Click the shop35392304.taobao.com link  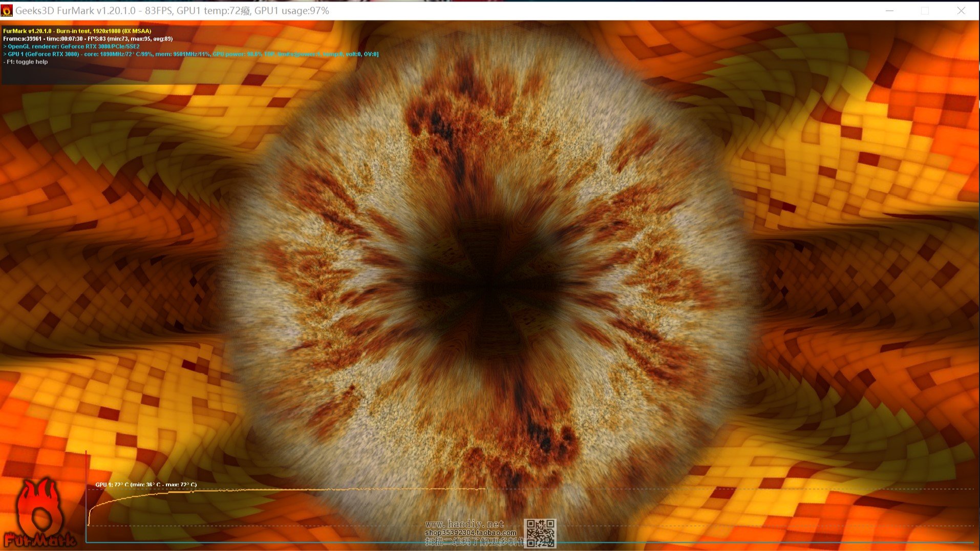point(470,533)
